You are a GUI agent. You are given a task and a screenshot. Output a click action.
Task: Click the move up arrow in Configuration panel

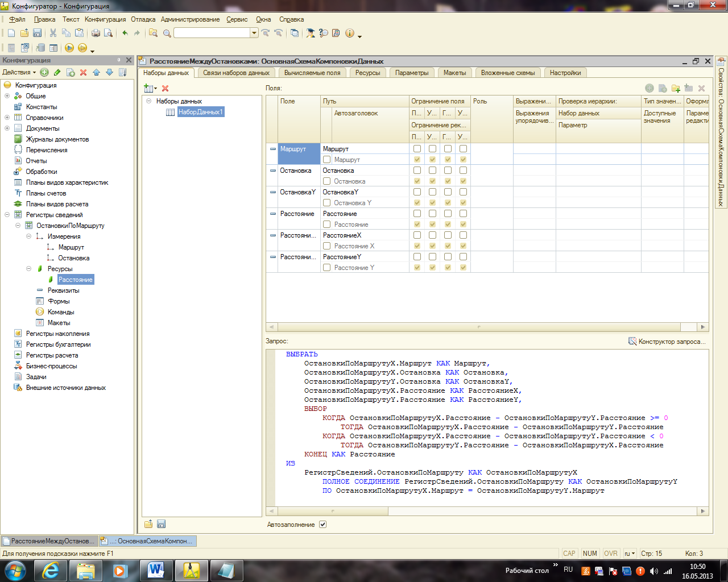coord(96,72)
